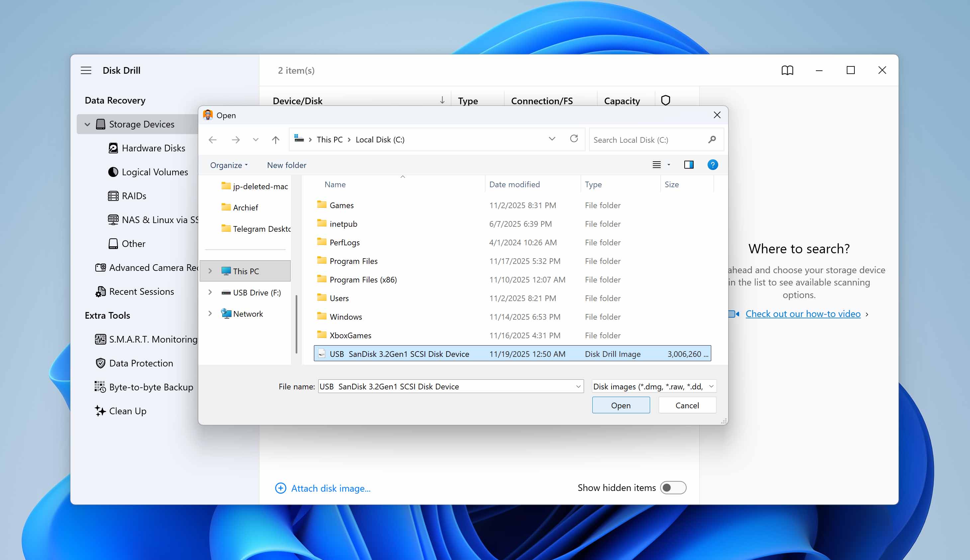This screenshot has width=970, height=560.
Task: Start a Byte-to-byte Backup
Action: click(151, 387)
